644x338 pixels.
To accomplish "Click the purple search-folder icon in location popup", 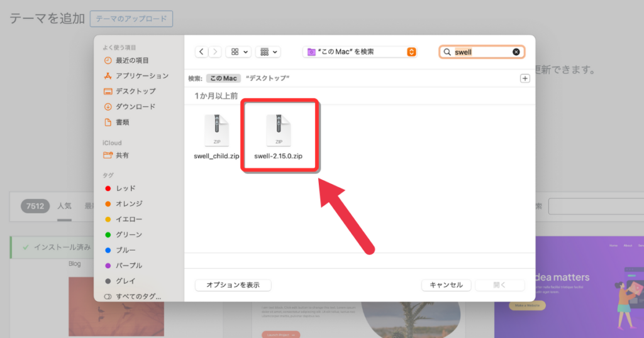I will pyautogui.click(x=311, y=52).
